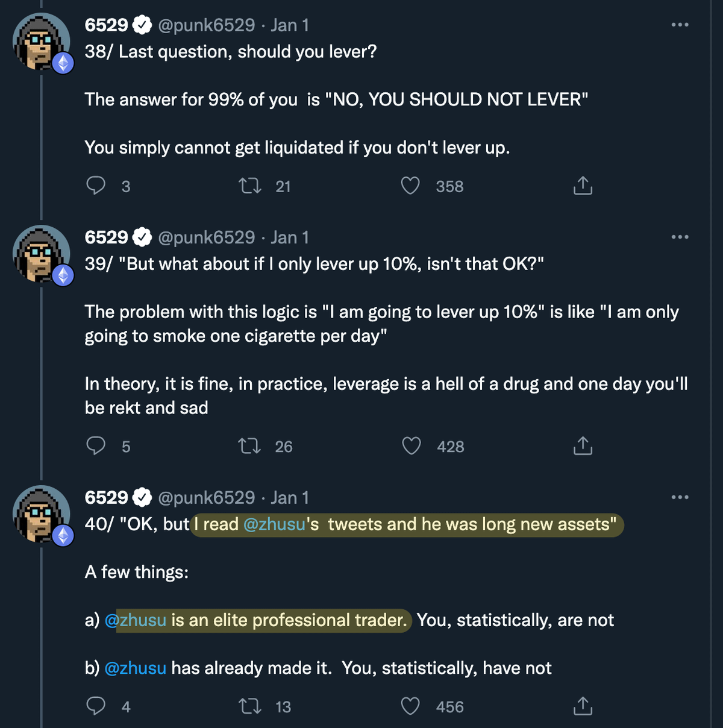Click @punk6529 handle on the 38/ tweet

207,25
